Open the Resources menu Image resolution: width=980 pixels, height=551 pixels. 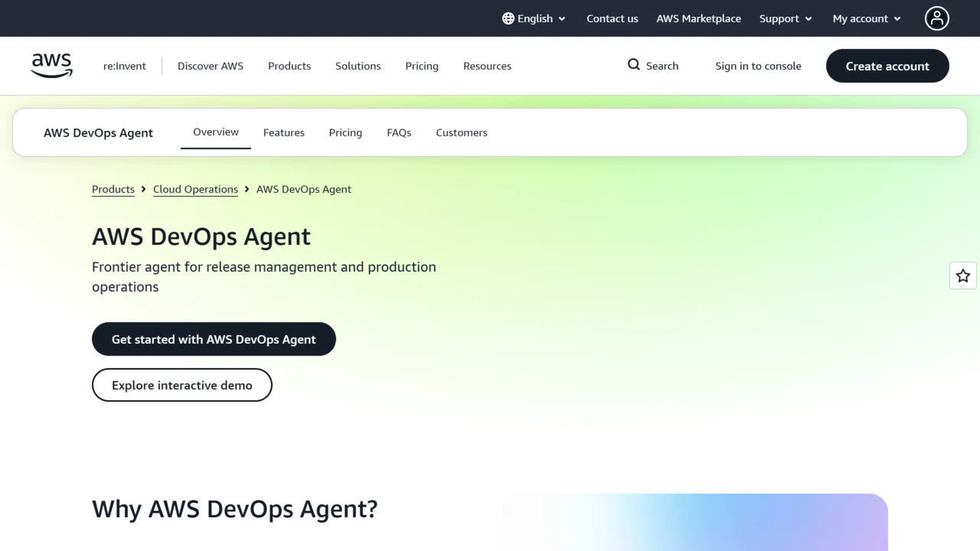click(x=487, y=66)
